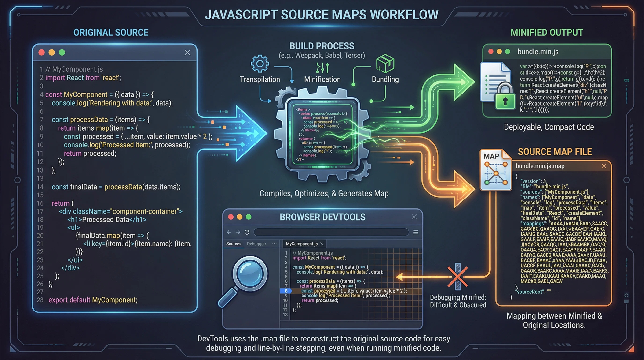644x360 pixels.
Task: Close the Original Source code window
Action: click(x=187, y=52)
